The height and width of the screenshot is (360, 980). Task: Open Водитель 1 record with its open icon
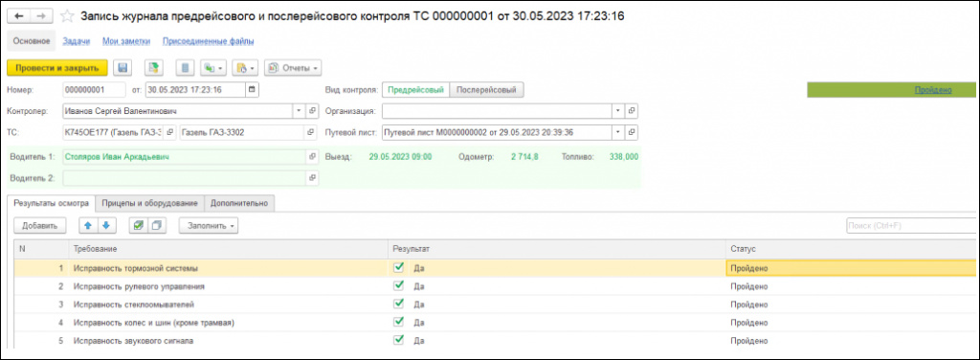pyautogui.click(x=313, y=157)
